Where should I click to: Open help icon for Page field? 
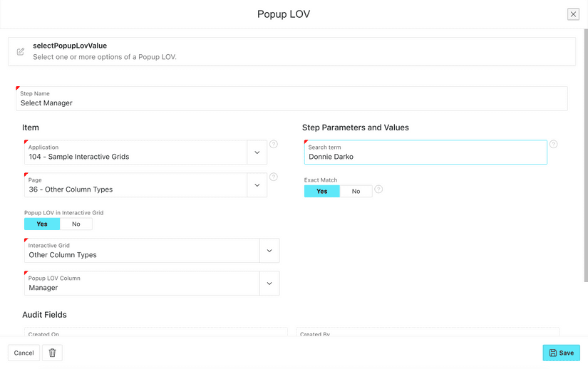pos(274,177)
